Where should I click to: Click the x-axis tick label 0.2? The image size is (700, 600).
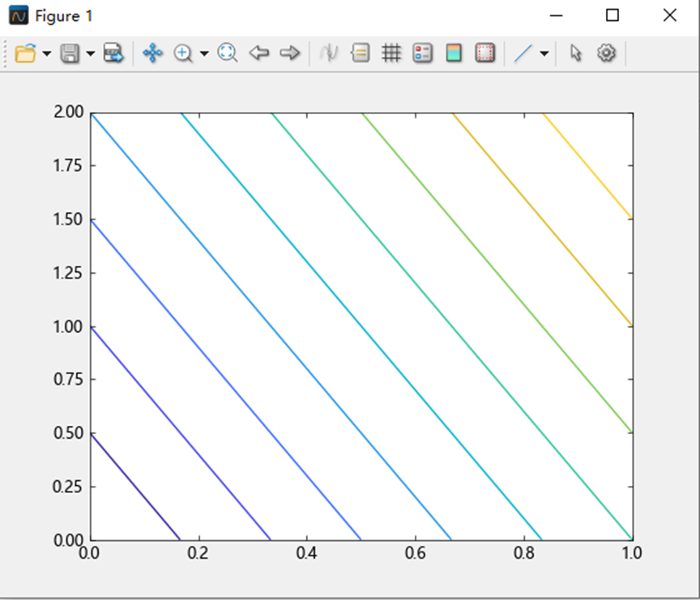[198, 553]
